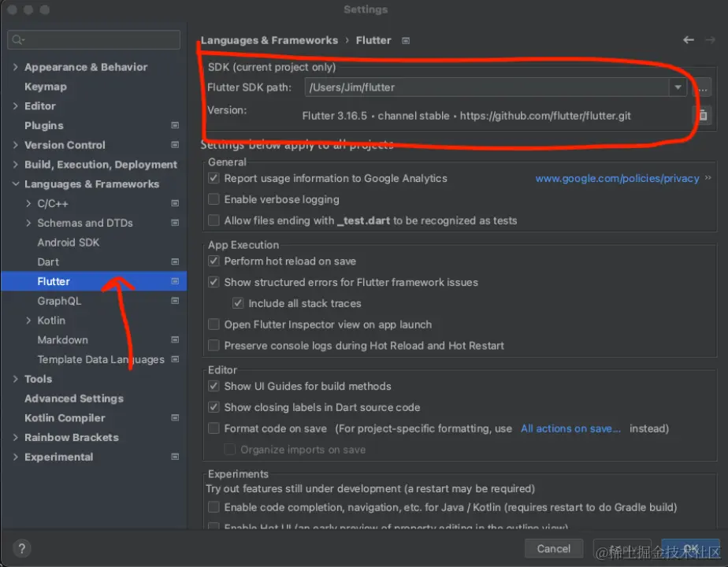Click project-level icon beside GraphQL

[x=175, y=301]
